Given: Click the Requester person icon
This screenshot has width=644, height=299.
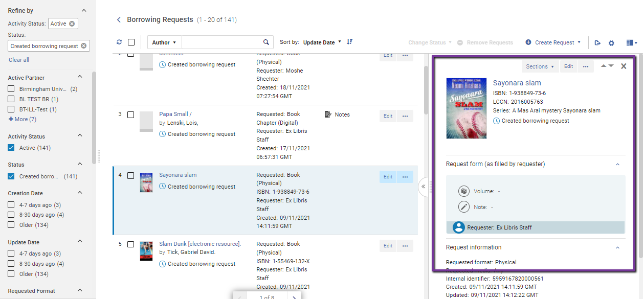Looking at the screenshot, I should pos(459,227).
